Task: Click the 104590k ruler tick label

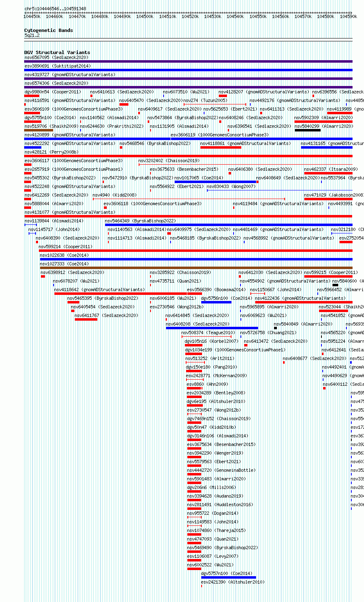Action: 348,16
